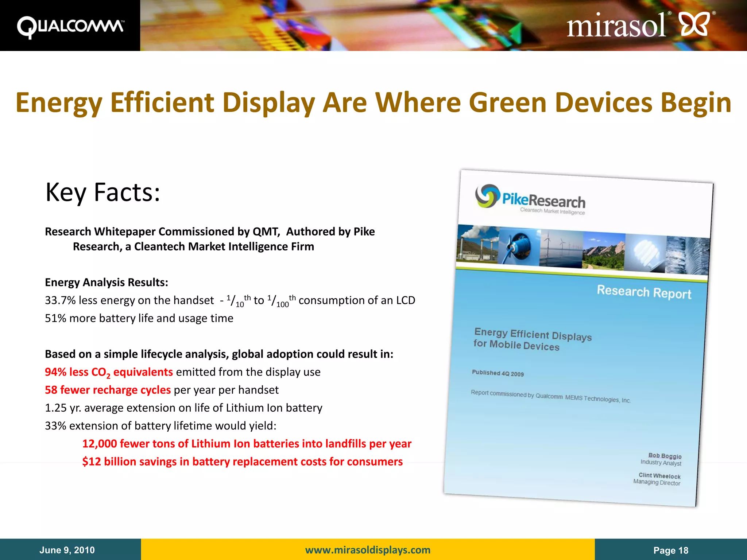This screenshot has width=747, height=560.
Task: Click the 'Clint Wheelock' author name
Action: coord(659,476)
